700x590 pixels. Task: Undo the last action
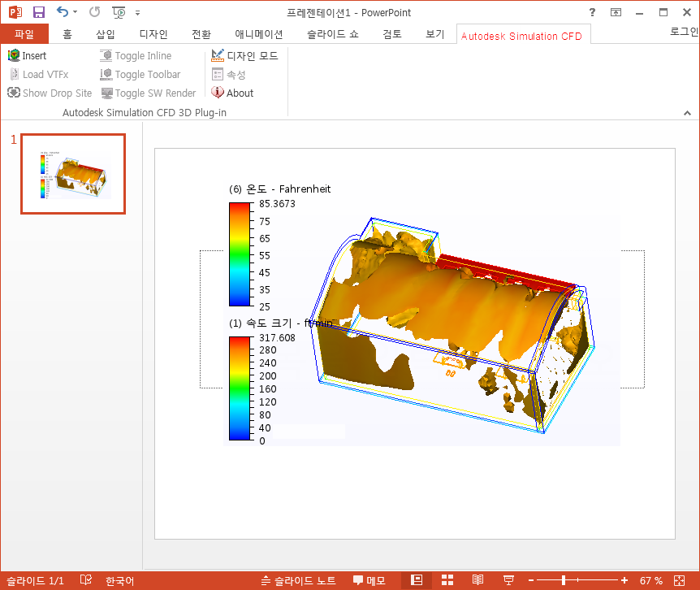coord(62,12)
